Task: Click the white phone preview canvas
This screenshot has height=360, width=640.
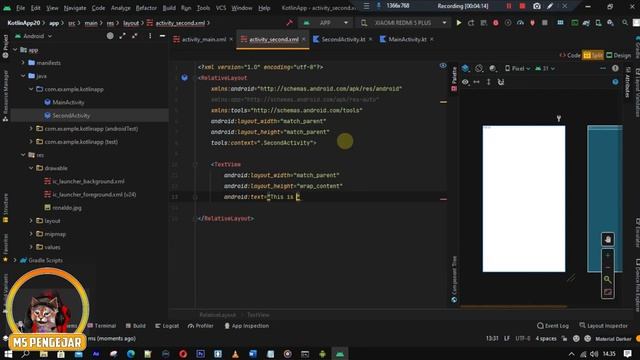Action: [524, 199]
